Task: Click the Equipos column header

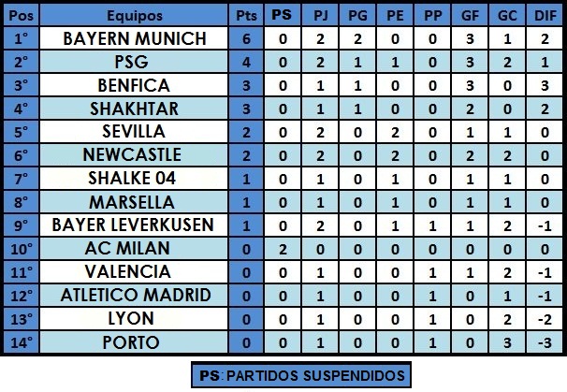Action: click(x=134, y=15)
